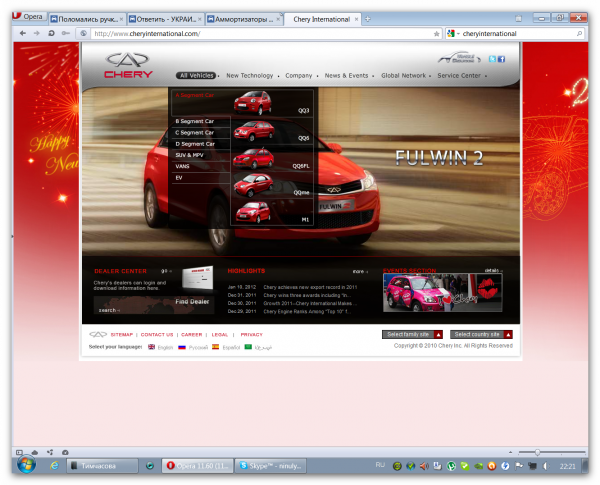Reload the page
The width and height of the screenshot is (600, 485).
pos(51,33)
